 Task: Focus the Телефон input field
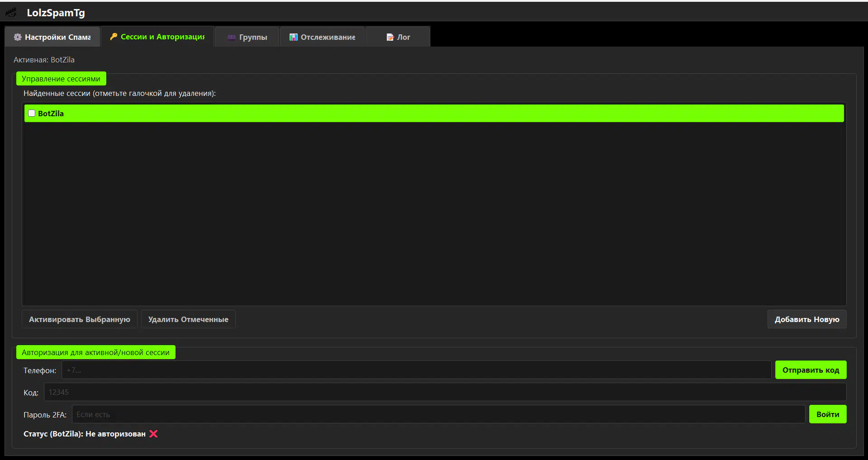tap(416, 370)
